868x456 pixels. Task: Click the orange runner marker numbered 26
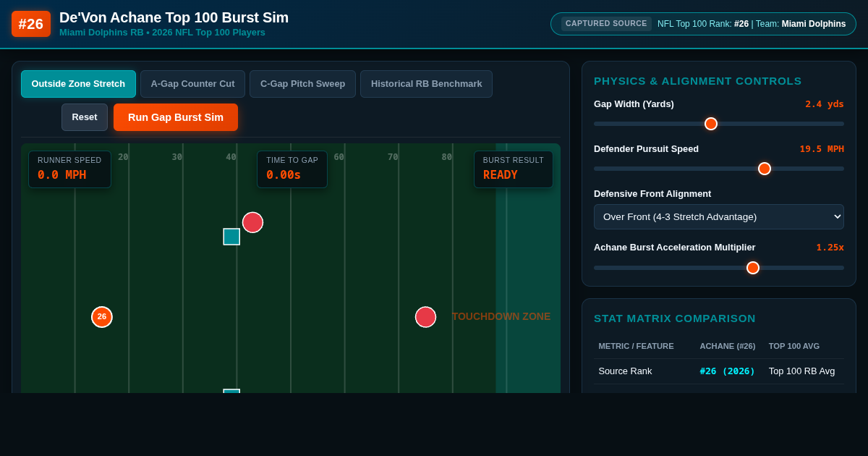102,317
